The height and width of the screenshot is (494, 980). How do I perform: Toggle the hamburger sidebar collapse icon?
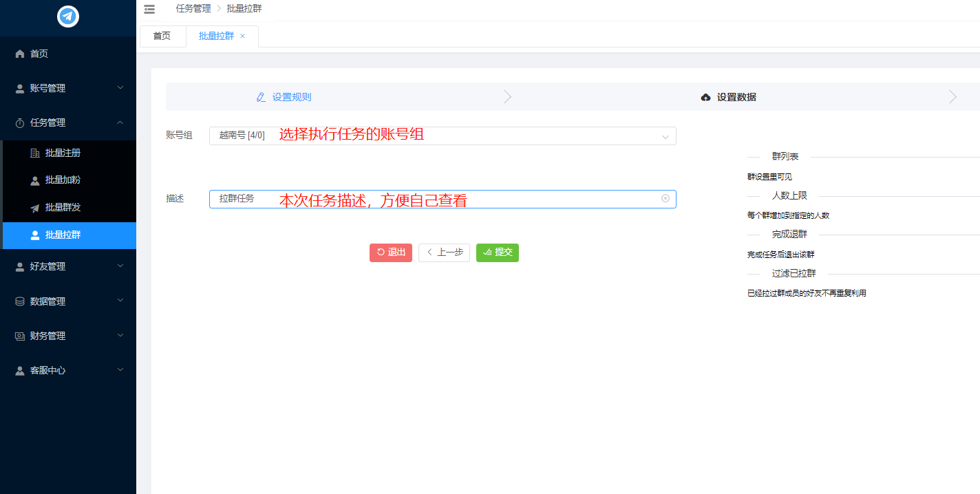coord(149,9)
